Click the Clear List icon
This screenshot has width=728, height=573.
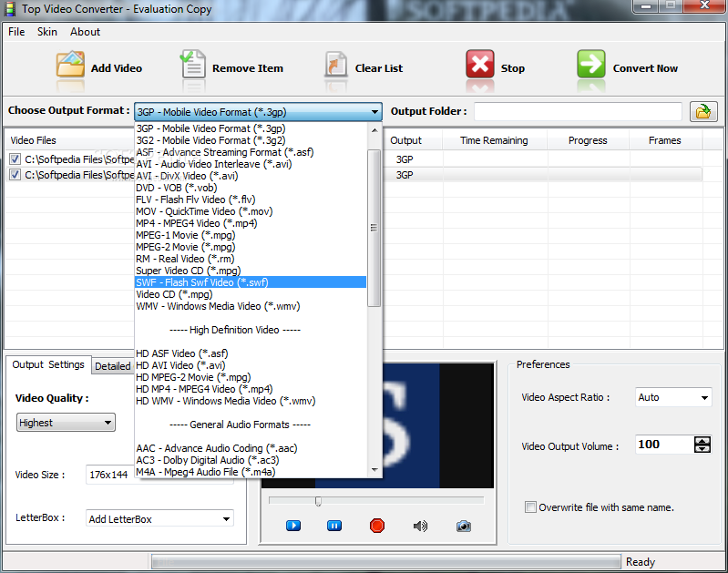pyautogui.click(x=335, y=64)
